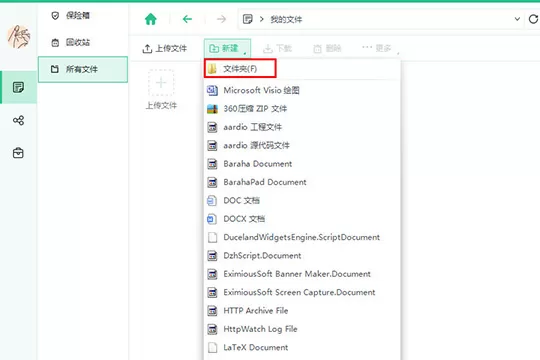Click the upload arrow icon in toolbar

click(147, 49)
